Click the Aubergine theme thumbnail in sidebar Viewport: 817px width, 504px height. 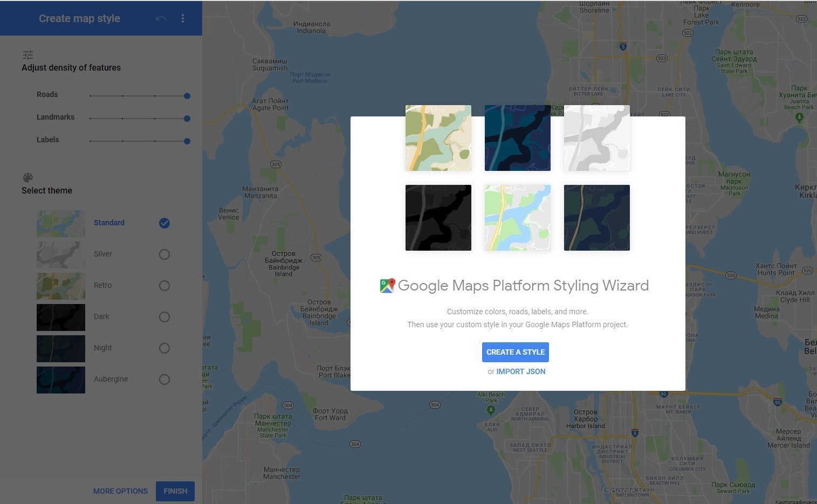61,379
